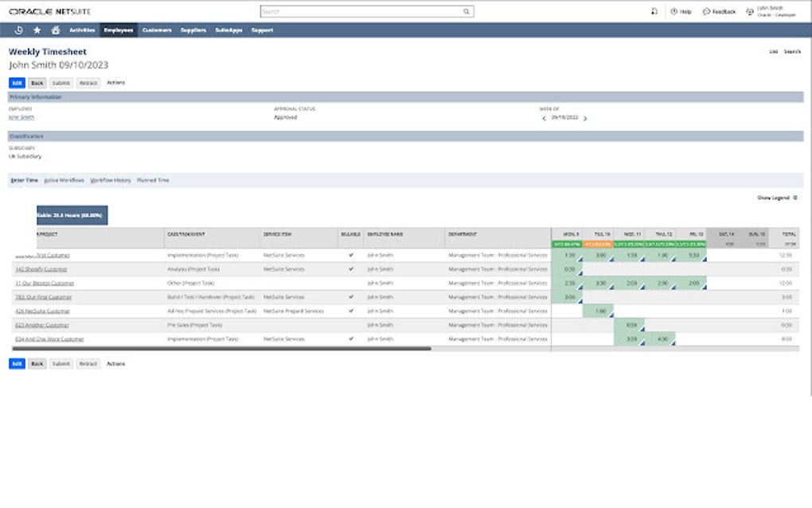Open the recent records clock icon

tap(18, 29)
